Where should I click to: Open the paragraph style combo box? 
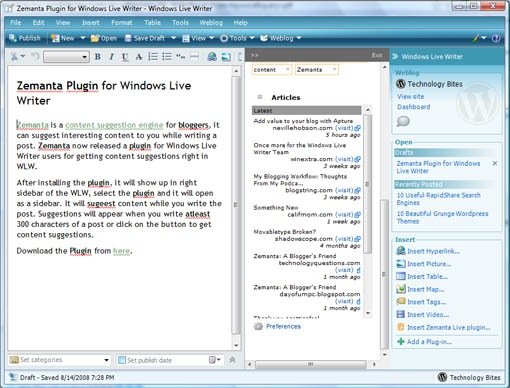(x=66, y=57)
